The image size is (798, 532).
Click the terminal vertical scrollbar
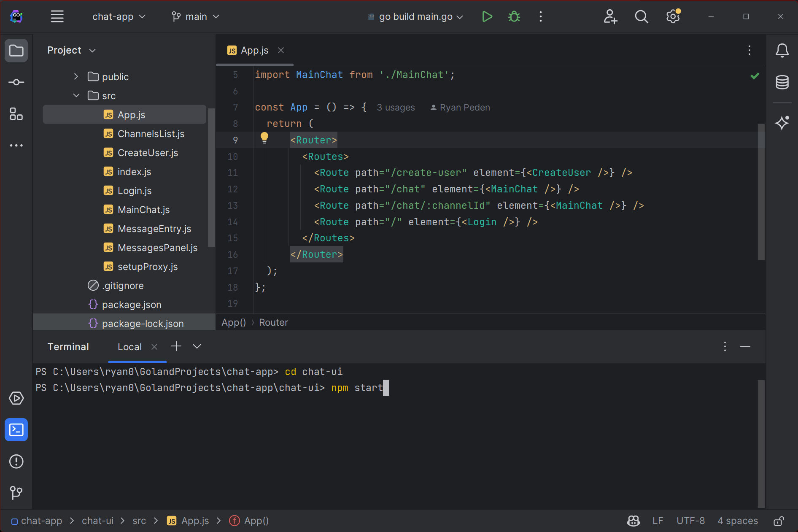coord(761,443)
